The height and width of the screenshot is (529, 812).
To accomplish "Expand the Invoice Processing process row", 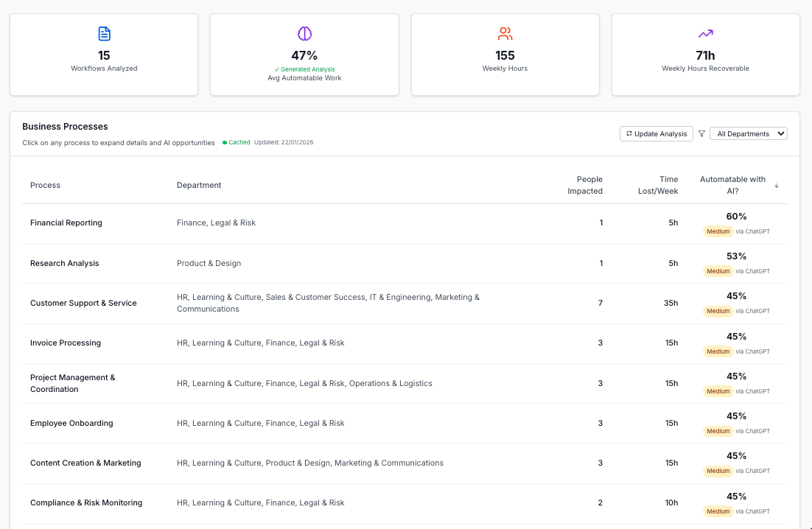I will (405, 343).
